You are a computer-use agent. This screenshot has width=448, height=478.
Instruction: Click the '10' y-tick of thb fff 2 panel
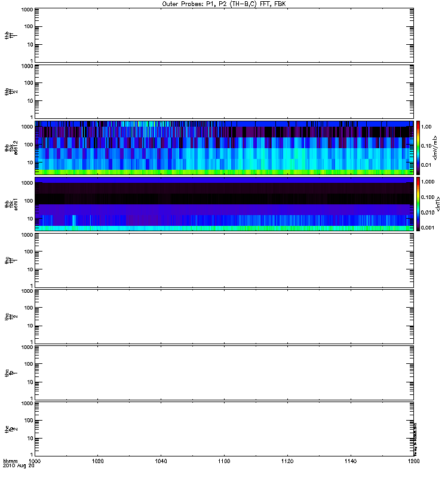tap(30, 101)
